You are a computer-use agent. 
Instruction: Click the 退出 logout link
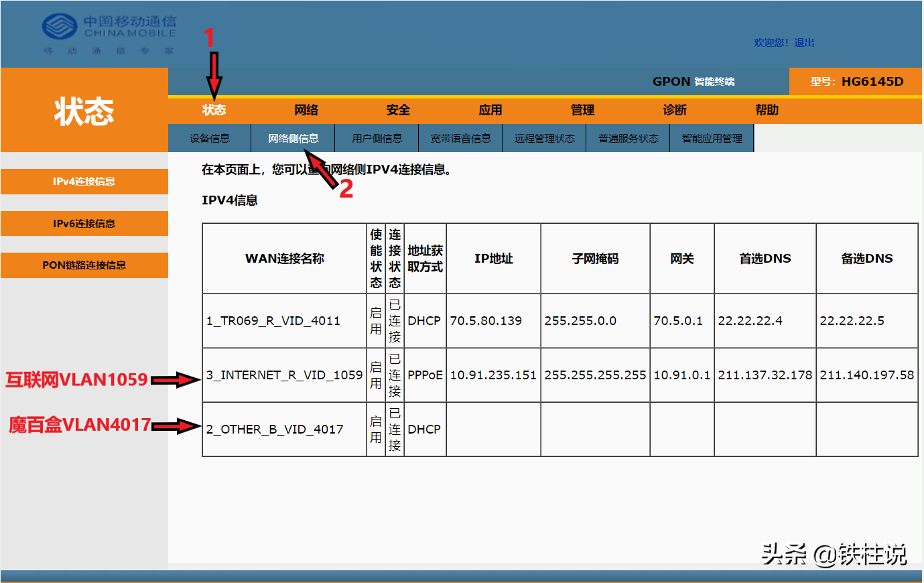click(803, 42)
